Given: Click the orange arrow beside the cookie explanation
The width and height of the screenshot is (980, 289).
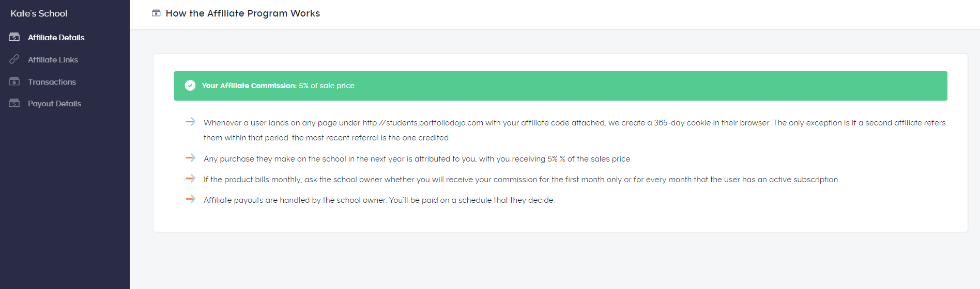Looking at the screenshot, I should (x=190, y=122).
